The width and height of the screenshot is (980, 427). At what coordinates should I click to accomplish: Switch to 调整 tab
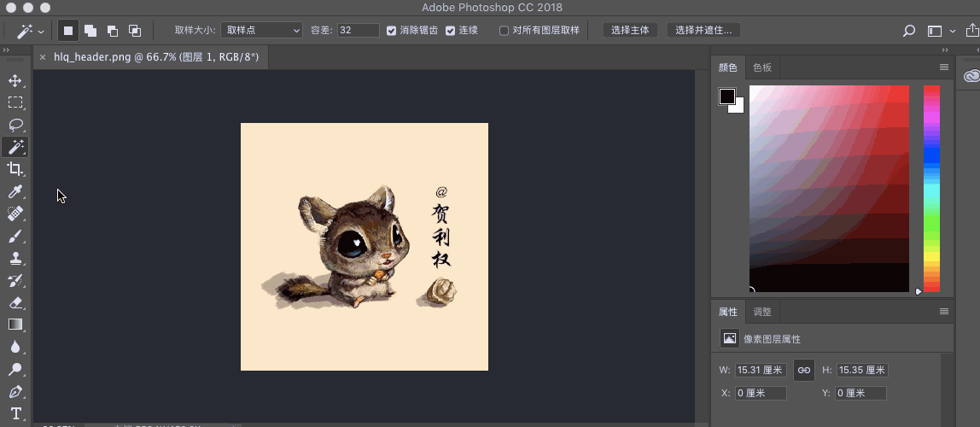point(762,312)
